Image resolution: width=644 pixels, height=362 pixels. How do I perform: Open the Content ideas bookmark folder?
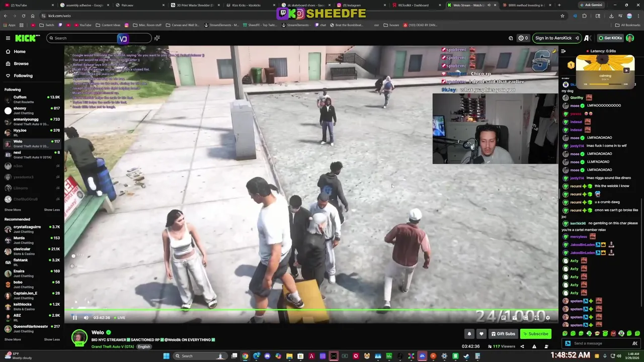[108, 25]
